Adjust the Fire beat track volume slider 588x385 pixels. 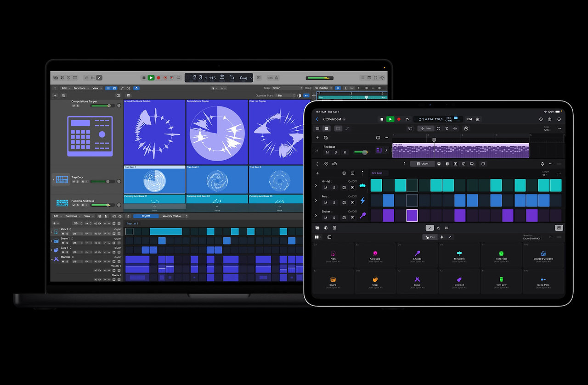click(362, 152)
